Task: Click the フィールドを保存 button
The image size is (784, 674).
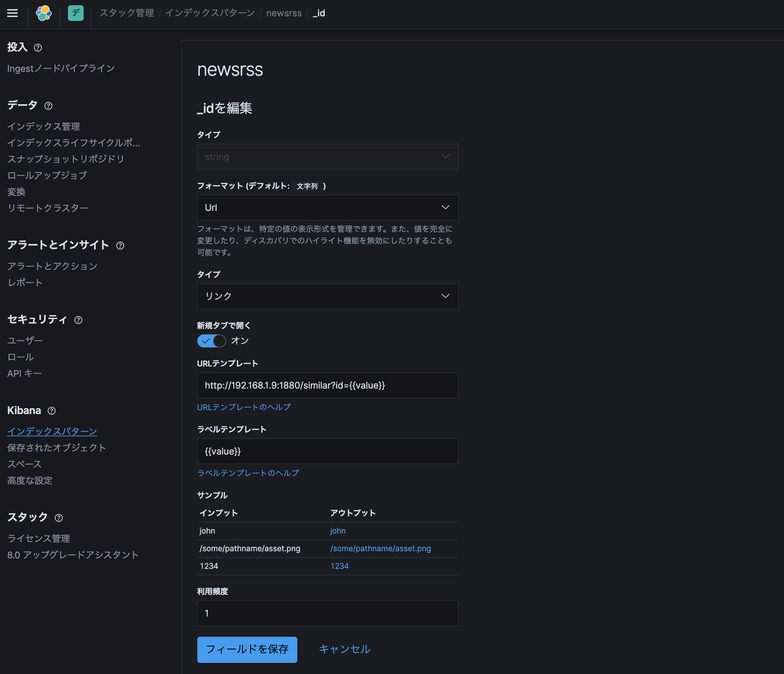Action: click(247, 650)
